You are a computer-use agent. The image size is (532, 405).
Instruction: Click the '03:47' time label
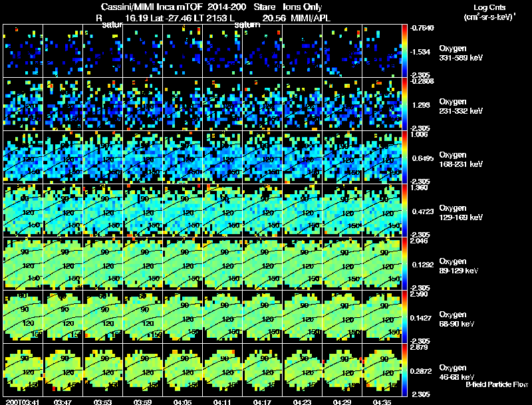[x=63, y=402]
